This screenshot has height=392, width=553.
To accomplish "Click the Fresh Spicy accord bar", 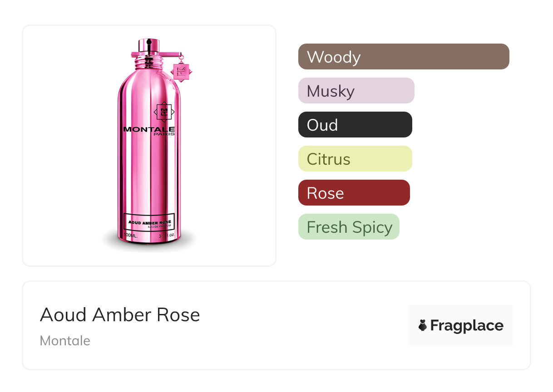I will [349, 227].
